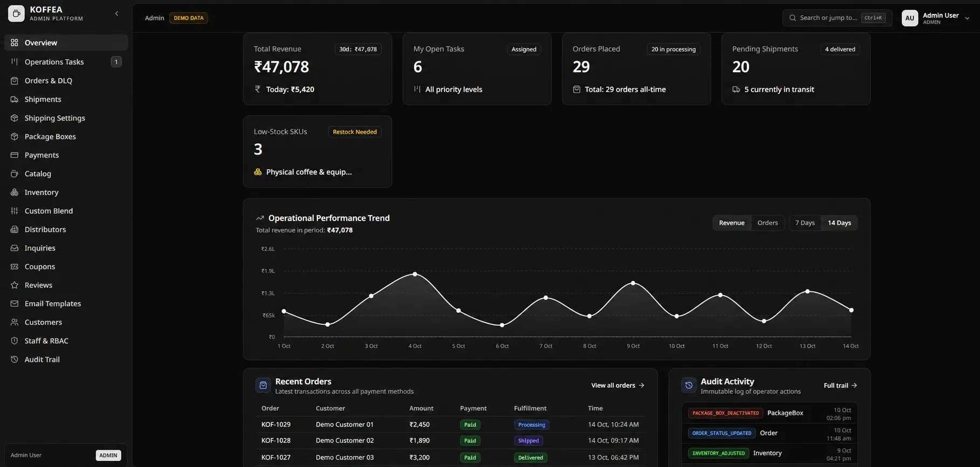Click the Inventory stacked boxes icon
The height and width of the screenshot is (467, 980).
click(x=15, y=192)
